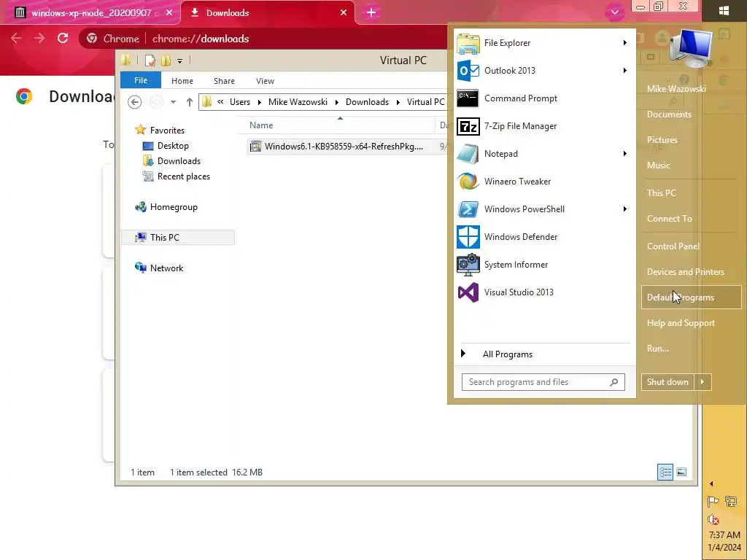Open Windows Defender
Image resolution: width=747 pixels, height=560 pixels.
coord(544,237)
